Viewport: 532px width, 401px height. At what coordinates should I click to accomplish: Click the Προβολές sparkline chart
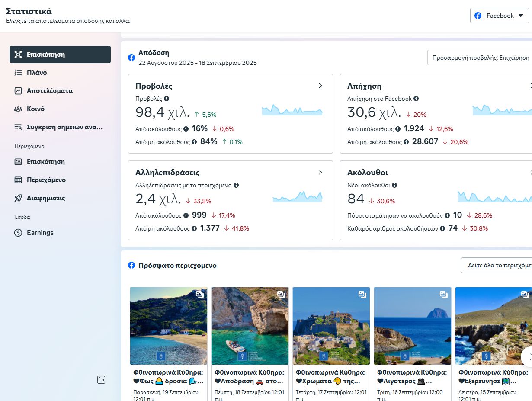(x=292, y=110)
